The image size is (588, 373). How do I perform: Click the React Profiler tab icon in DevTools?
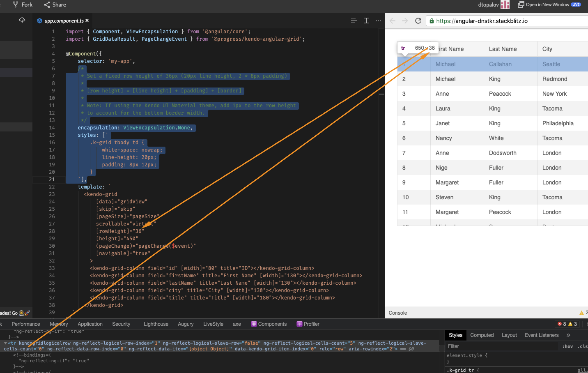click(x=299, y=324)
